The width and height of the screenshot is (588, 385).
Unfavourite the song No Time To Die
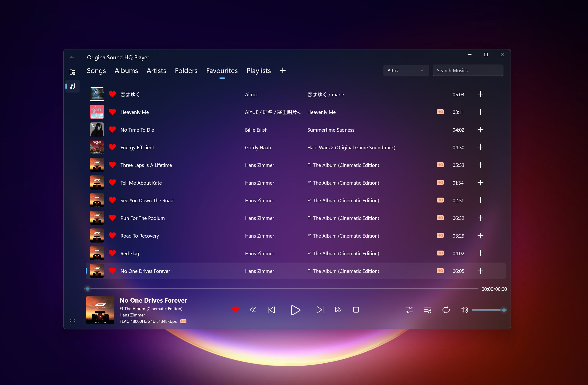point(113,129)
